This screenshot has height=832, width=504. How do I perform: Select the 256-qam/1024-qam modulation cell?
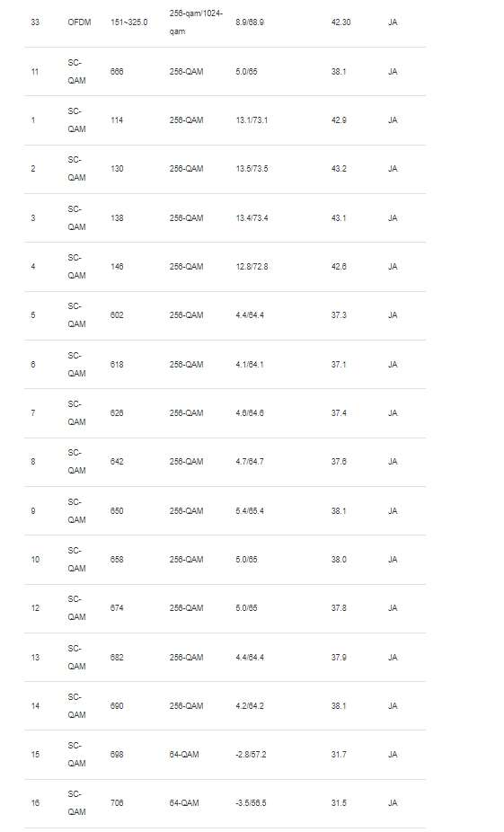click(x=196, y=22)
